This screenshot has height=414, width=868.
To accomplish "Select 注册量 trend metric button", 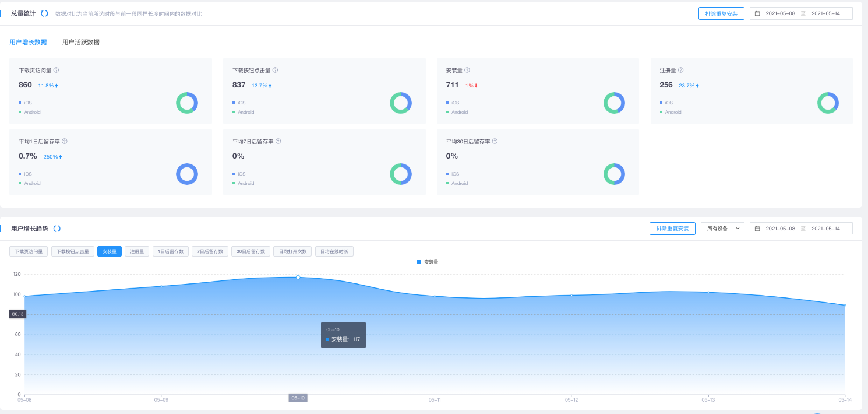I will pos(137,251).
